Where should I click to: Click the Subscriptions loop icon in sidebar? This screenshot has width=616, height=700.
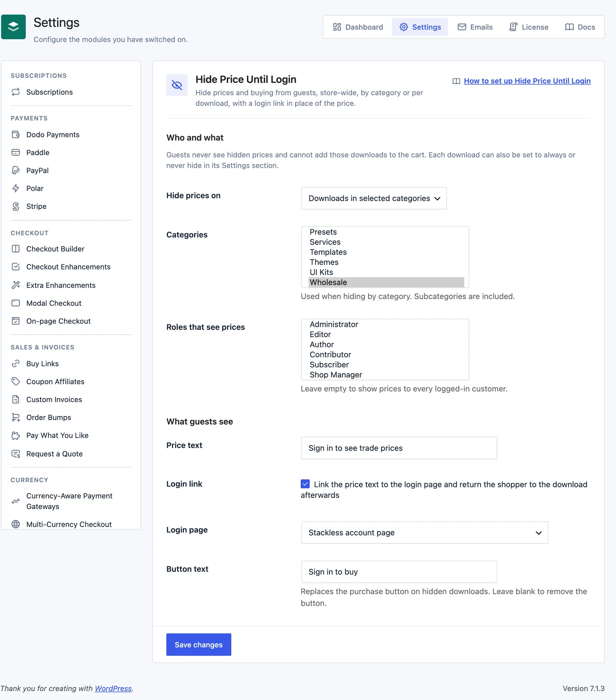click(16, 92)
